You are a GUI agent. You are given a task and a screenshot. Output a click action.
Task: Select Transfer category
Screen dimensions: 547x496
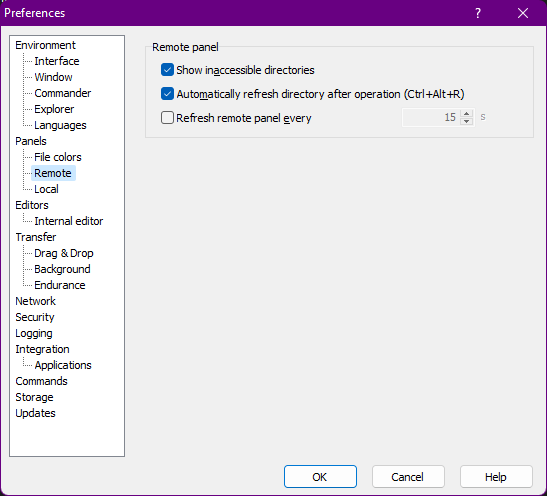[x=36, y=237]
